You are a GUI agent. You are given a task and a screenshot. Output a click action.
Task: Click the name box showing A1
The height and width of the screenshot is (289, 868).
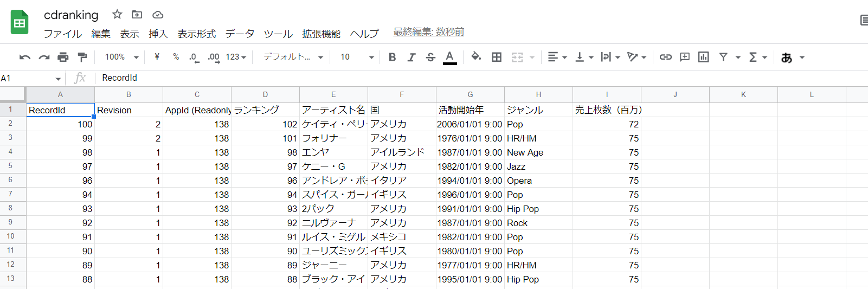tap(31, 78)
